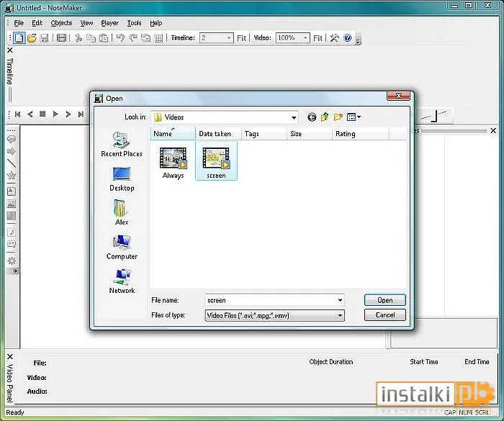The height and width of the screenshot is (421, 504).
Task: Open the View menu
Action: click(86, 23)
